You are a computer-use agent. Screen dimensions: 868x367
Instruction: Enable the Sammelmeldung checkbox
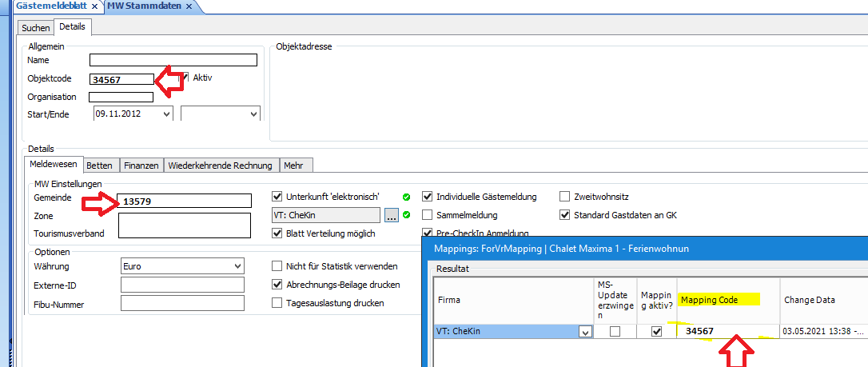pyautogui.click(x=428, y=215)
